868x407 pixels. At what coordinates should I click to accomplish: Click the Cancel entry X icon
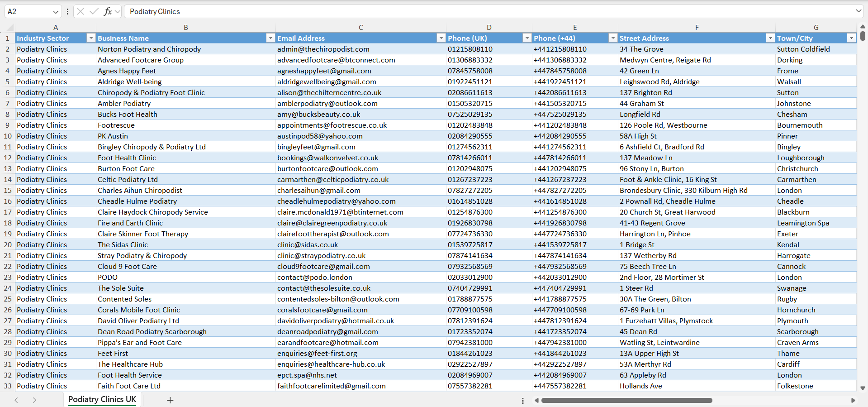click(81, 11)
